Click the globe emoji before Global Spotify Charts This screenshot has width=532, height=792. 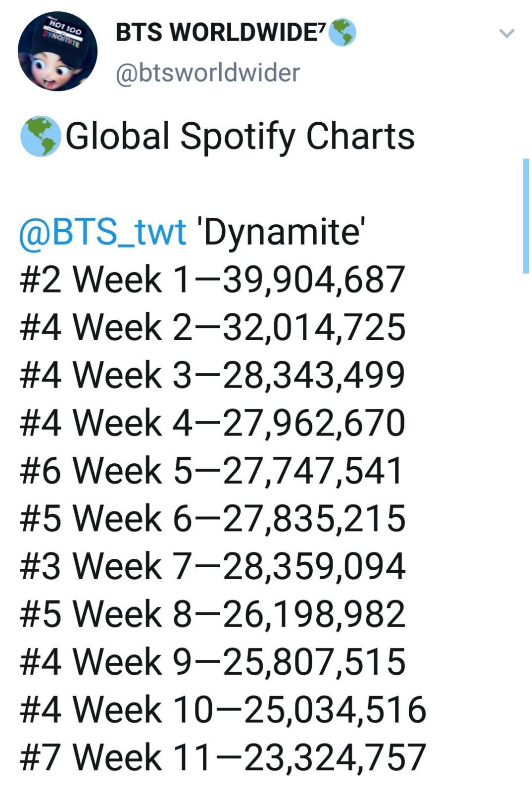click(41, 136)
